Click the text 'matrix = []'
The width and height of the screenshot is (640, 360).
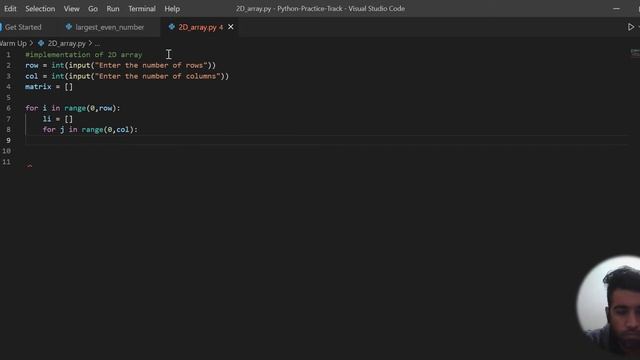49,87
